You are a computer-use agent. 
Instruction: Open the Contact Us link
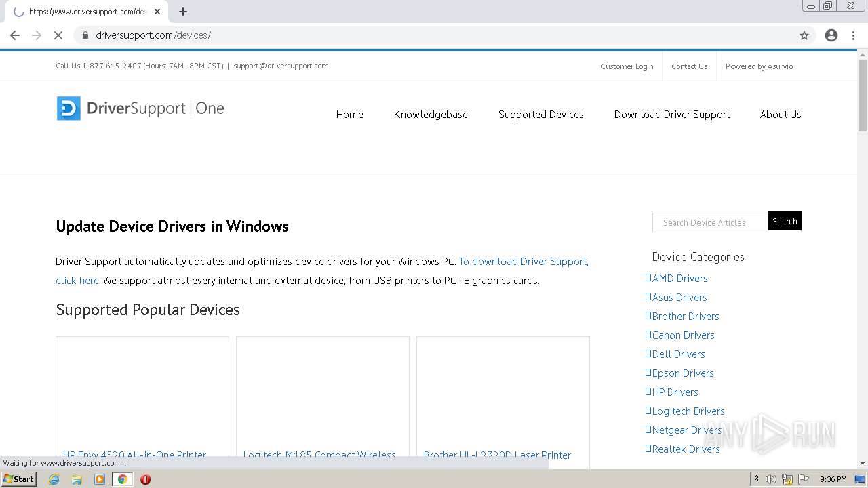pyautogui.click(x=690, y=66)
